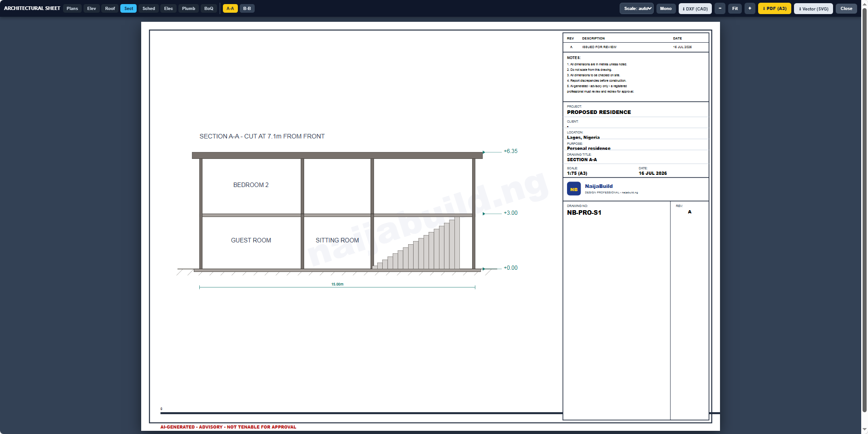Open the BoQ tab
The height and width of the screenshot is (434, 868).
[209, 9]
